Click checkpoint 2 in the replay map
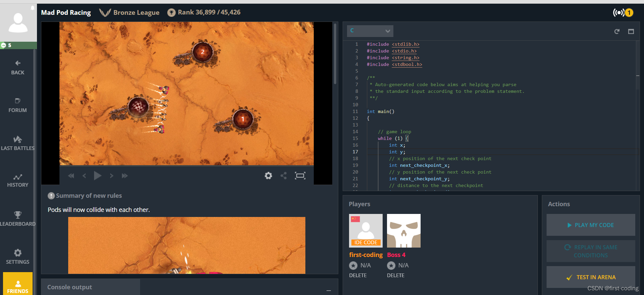644x295 pixels. click(203, 52)
